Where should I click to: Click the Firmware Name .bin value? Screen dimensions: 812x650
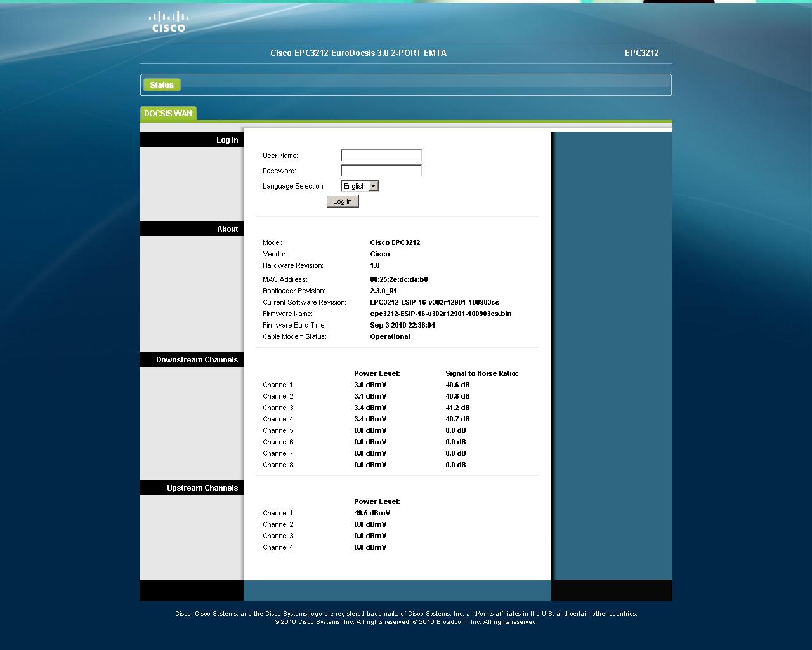tap(440, 314)
